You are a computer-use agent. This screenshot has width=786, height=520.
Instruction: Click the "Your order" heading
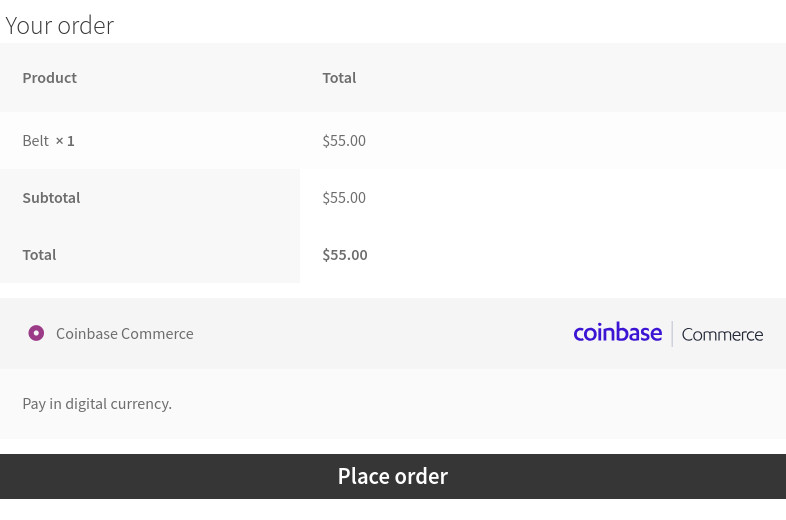[x=60, y=25]
